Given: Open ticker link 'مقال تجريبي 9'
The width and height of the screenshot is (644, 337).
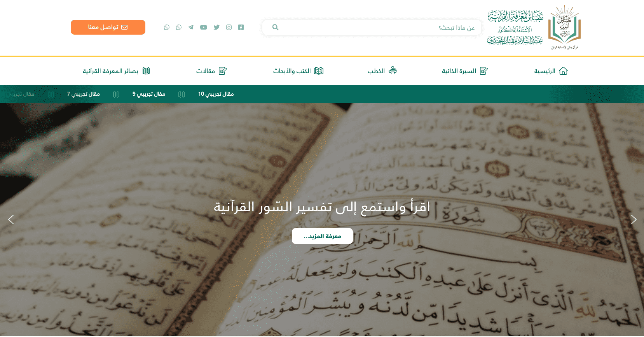Looking at the screenshot, I should pos(149,94).
